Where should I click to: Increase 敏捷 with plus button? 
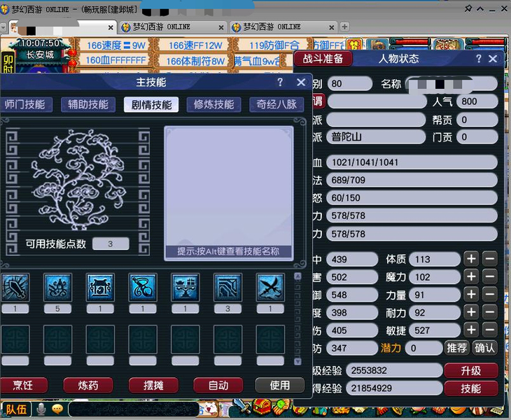[471, 330]
